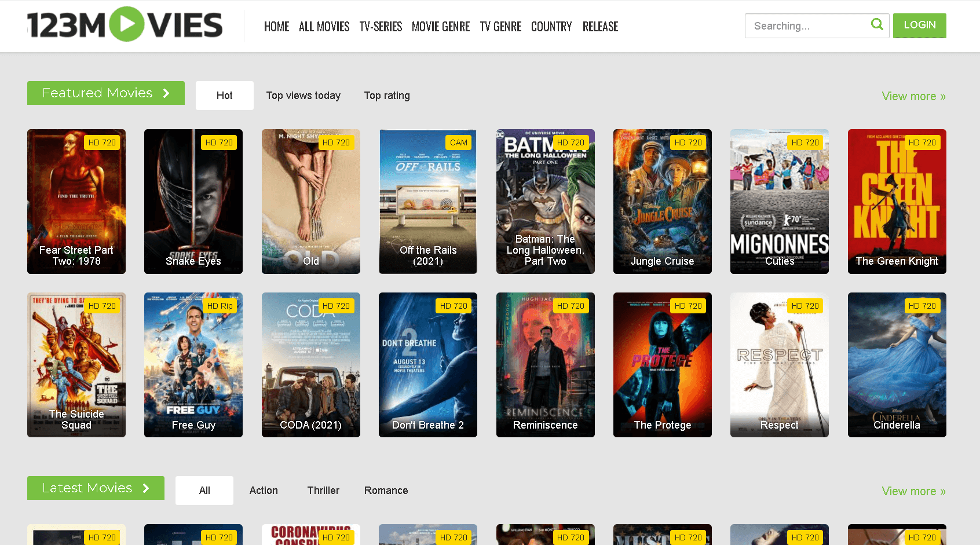The height and width of the screenshot is (545, 980).
Task: Open the TV Genre menu
Action: click(x=500, y=27)
